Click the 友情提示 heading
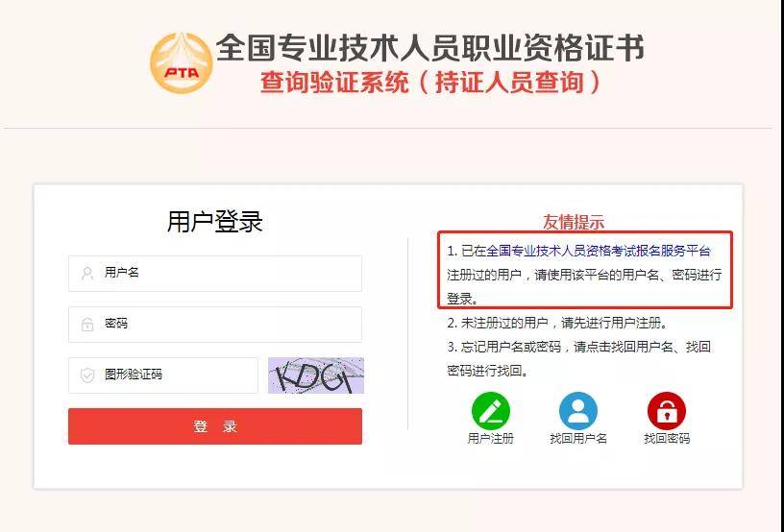 (x=574, y=222)
